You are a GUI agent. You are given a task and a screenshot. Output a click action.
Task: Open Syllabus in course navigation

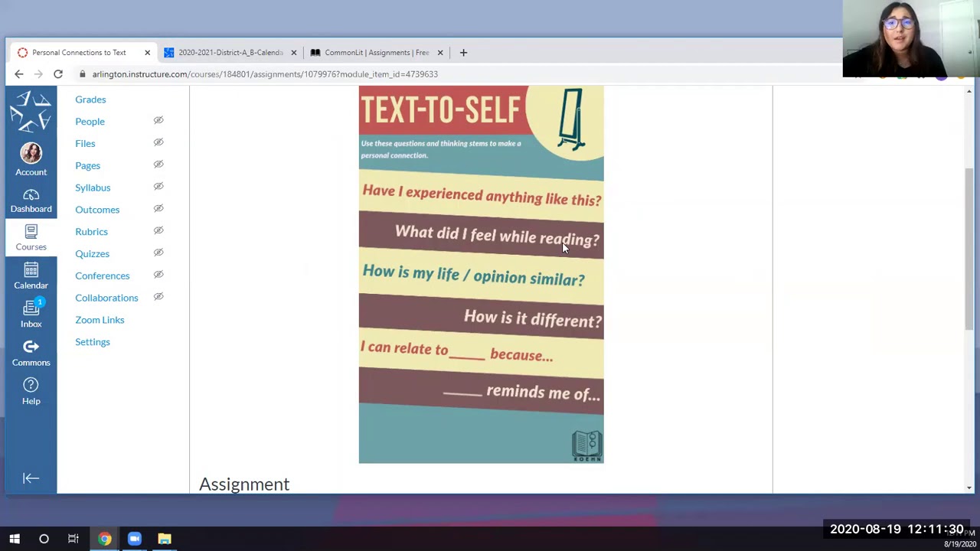pyautogui.click(x=93, y=187)
